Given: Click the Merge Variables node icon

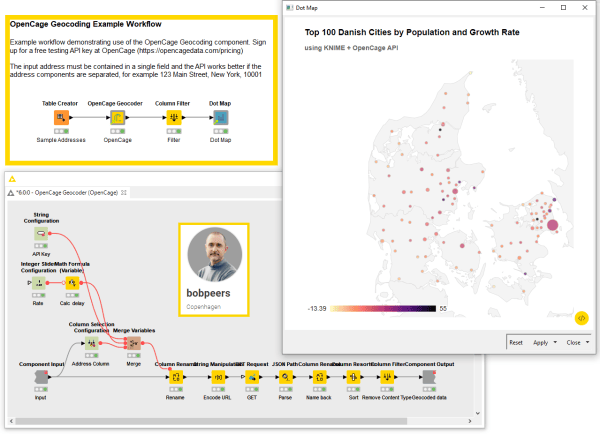Looking at the screenshot, I should pos(134,343).
